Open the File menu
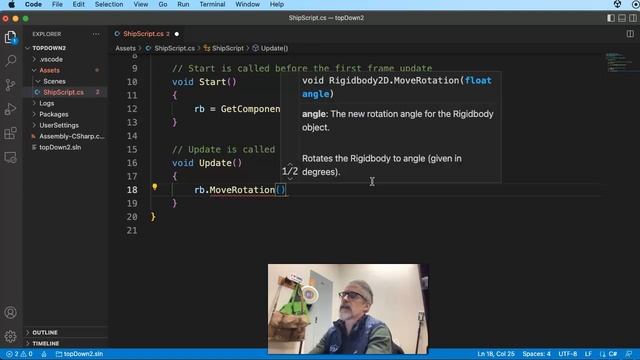640x360 pixels. (57, 4)
